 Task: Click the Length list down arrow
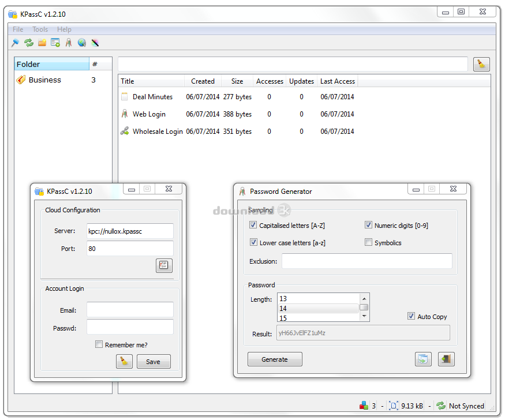point(364,317)
